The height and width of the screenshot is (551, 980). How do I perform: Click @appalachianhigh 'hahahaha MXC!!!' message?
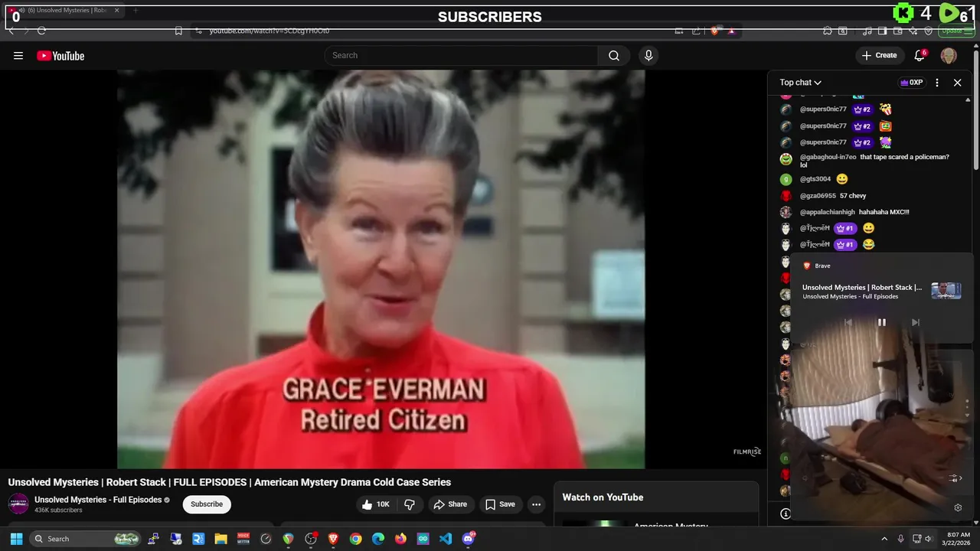(x=884, y=212)
